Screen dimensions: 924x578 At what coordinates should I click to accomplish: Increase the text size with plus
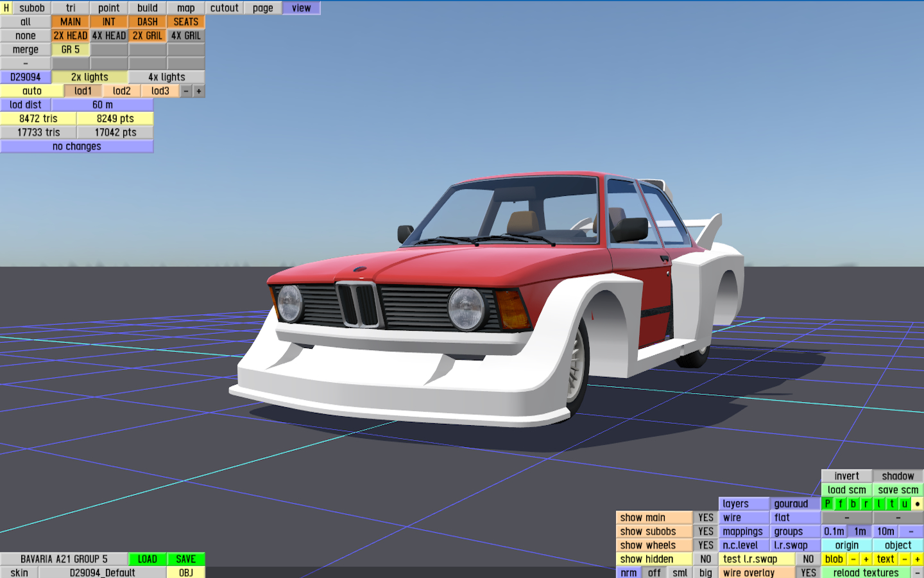pyautogui.click(x=918, y=559)
